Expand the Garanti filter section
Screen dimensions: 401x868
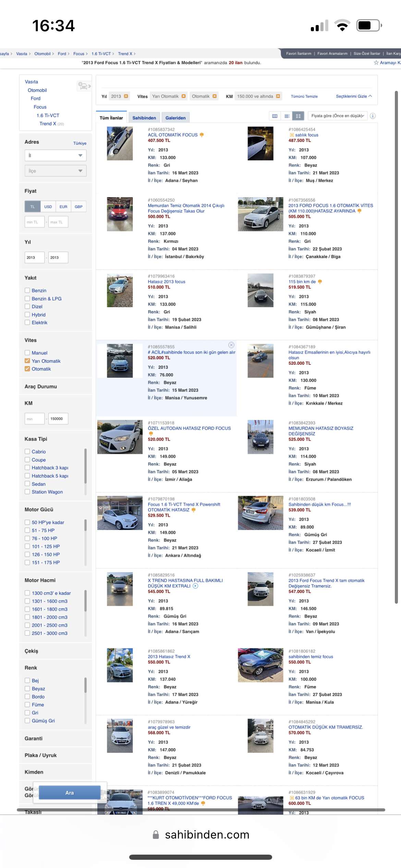(34, 738)
